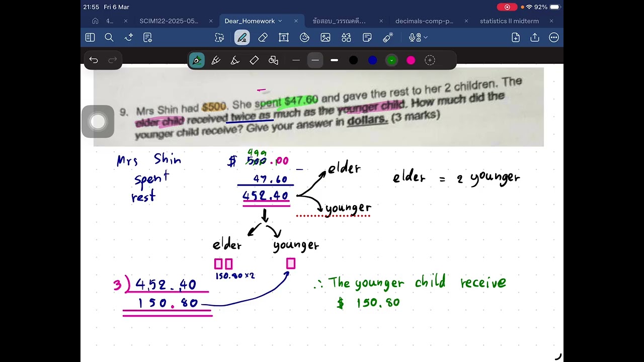Select the medium stroke width
The image size is (644, 362).
pyautogui.click(x=315, y=60)
